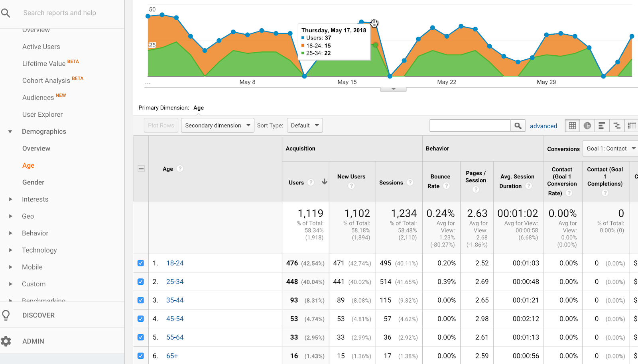Open the Sort Type Default dropdown
The height and width of the screenshot is (364, 638).
(x=305, y=125)
